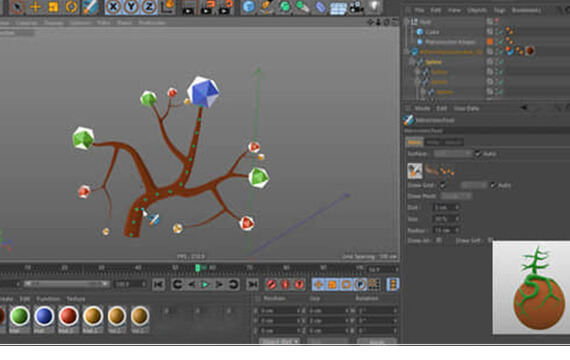Step back one frame

pyautogui.click(x=191, y=284)
